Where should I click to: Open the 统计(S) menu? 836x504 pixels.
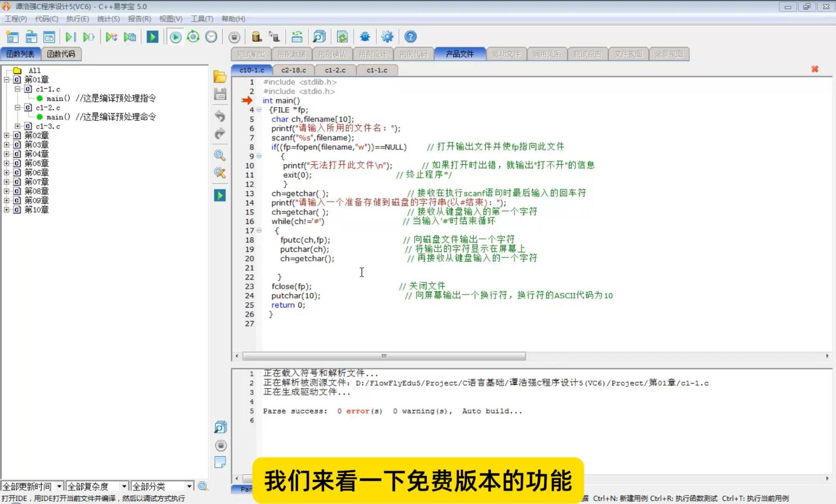[x=108, y=19]
